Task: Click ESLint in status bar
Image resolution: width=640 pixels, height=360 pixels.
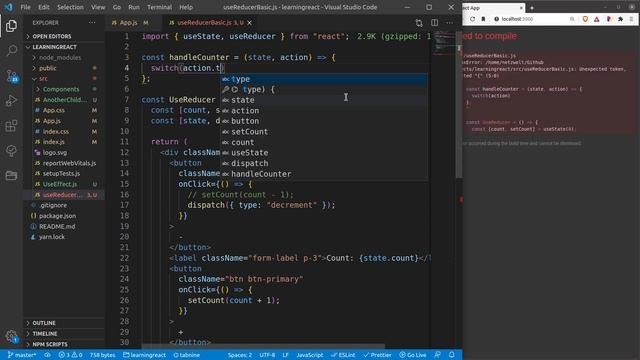Action: [343, 355]
